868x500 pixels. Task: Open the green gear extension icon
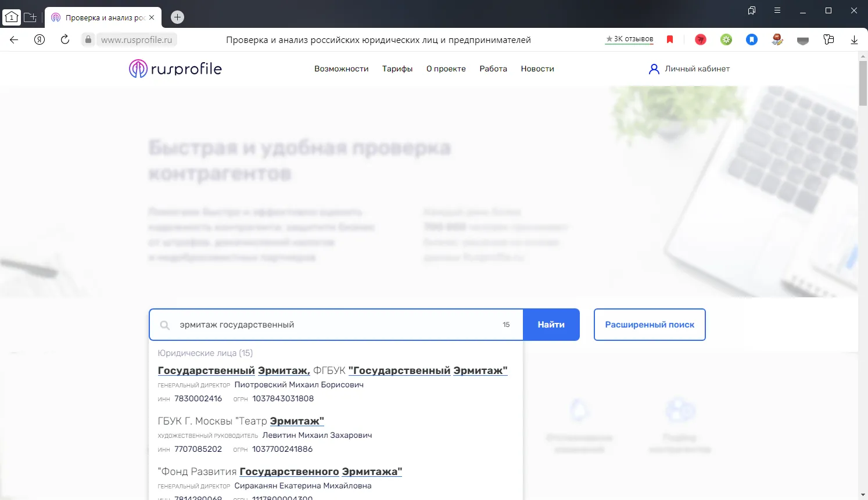point(726,39)
